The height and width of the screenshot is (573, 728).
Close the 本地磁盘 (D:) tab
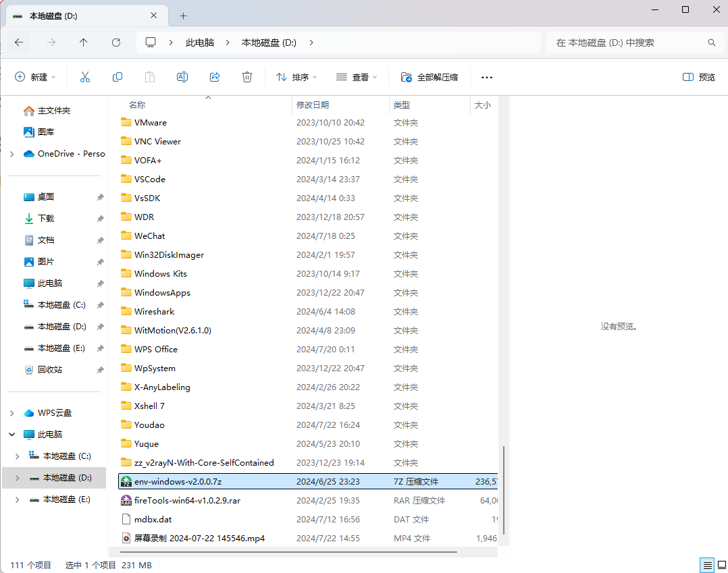point(154,16)
